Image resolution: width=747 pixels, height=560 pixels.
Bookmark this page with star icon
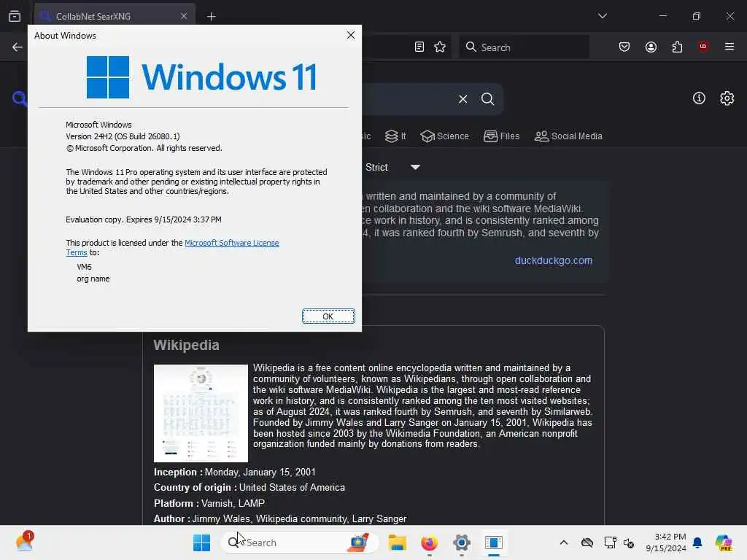pos(440,47)
